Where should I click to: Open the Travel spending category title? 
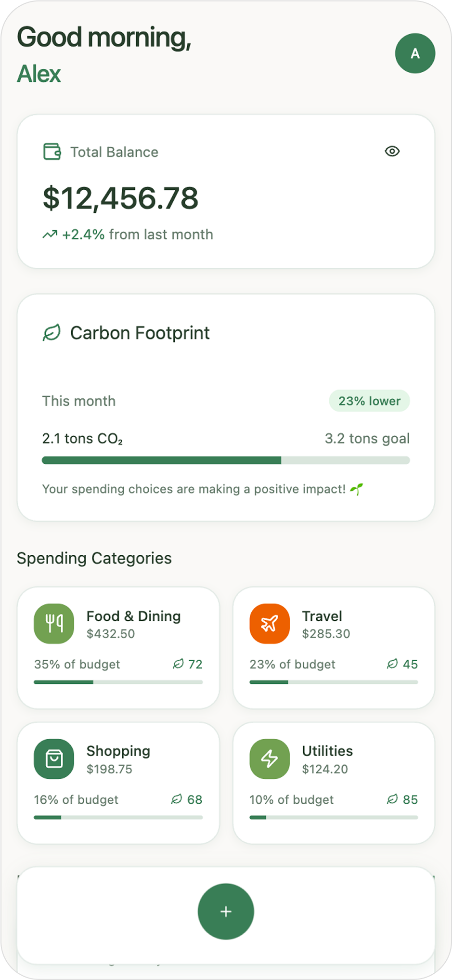point(322,616)
